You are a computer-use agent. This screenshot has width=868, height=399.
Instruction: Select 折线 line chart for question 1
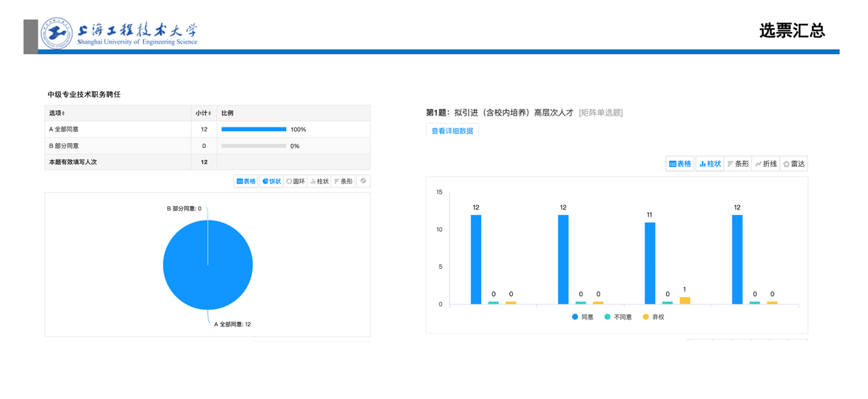(x=766, y=164)
